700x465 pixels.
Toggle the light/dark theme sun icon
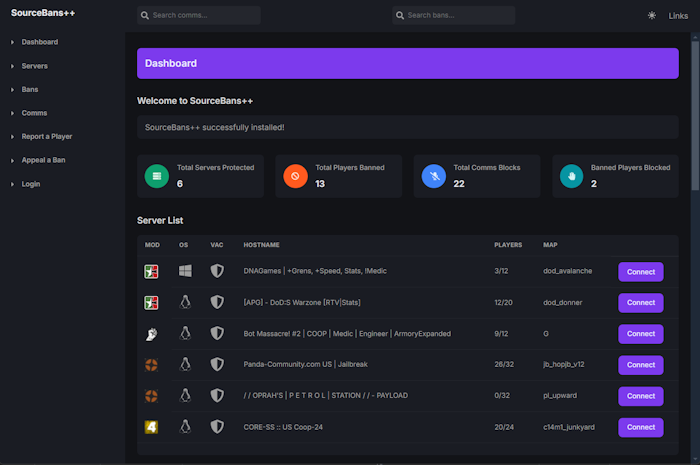[x=652, y=16]
